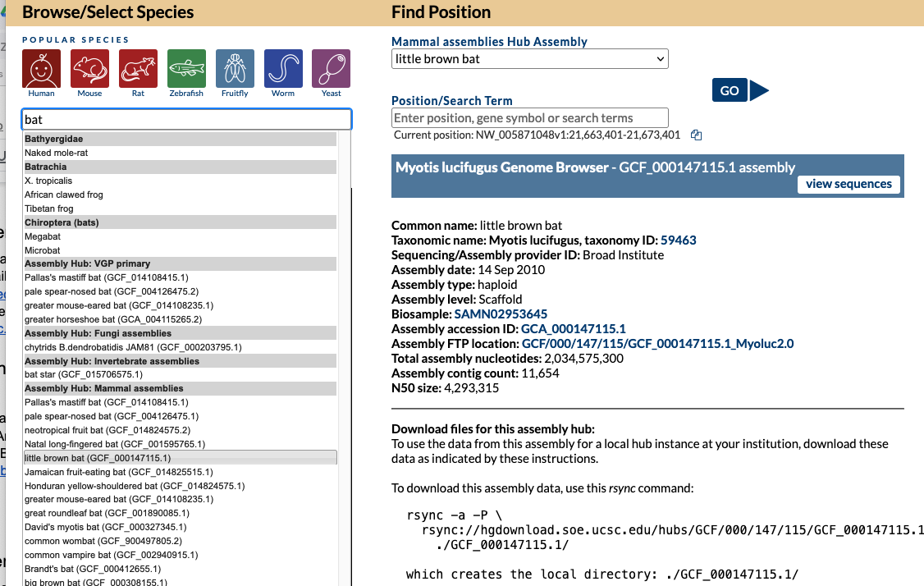Open Biosample SAMN02953645 link
The height and width of the screenshot is (586, 924).
pyautogui.click(x=501, y=314)
